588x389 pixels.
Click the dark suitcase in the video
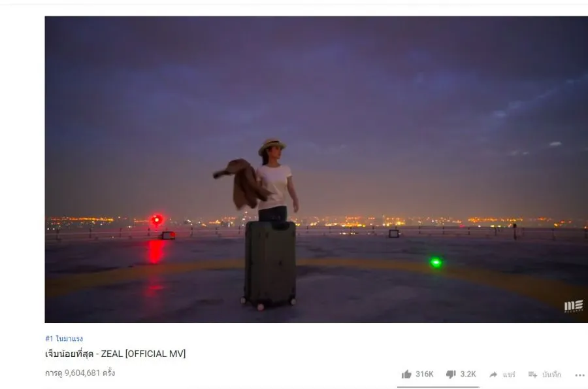click(269, 265)
